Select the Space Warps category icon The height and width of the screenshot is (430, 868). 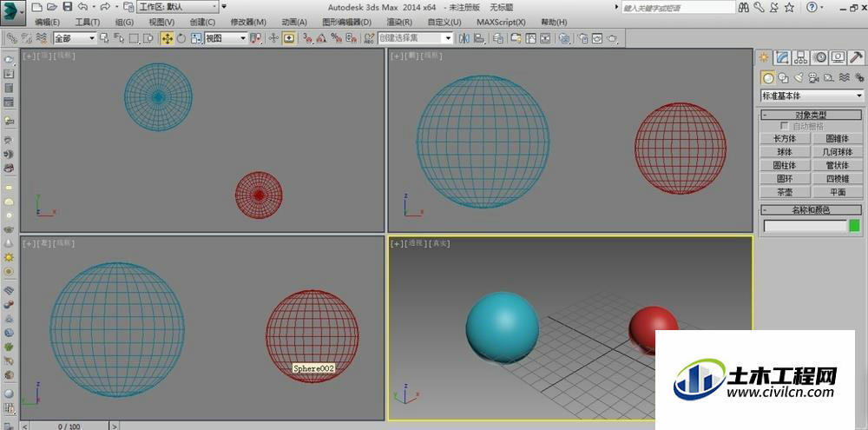[x=845, y=77]
